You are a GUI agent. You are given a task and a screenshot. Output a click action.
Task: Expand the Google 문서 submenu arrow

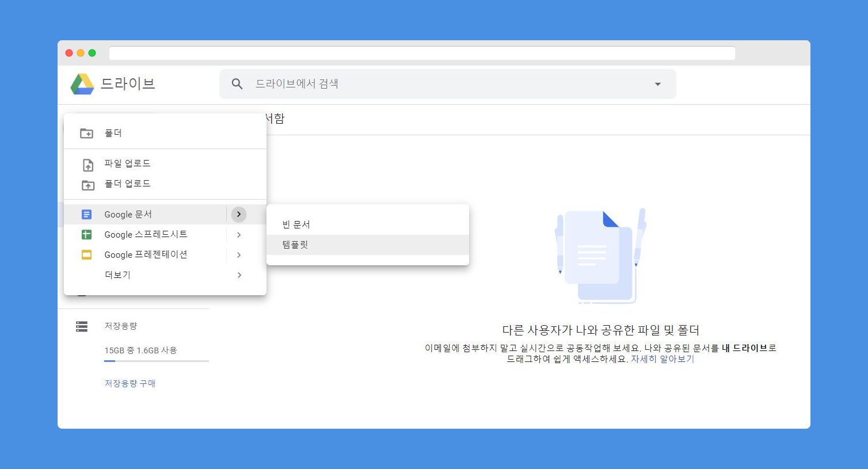pyautogui.click(x=239, y=214)
